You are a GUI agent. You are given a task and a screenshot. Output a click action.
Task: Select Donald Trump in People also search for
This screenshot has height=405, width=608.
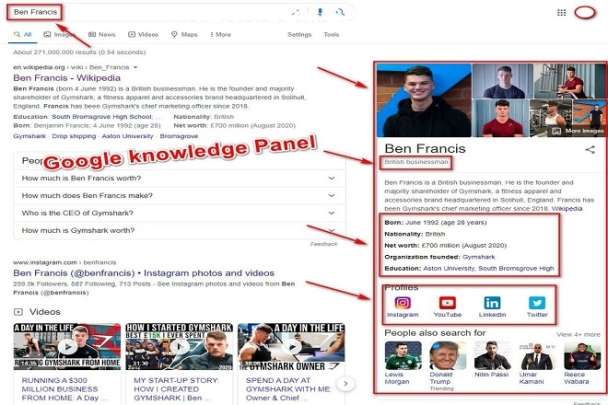[x=447, y=365]
